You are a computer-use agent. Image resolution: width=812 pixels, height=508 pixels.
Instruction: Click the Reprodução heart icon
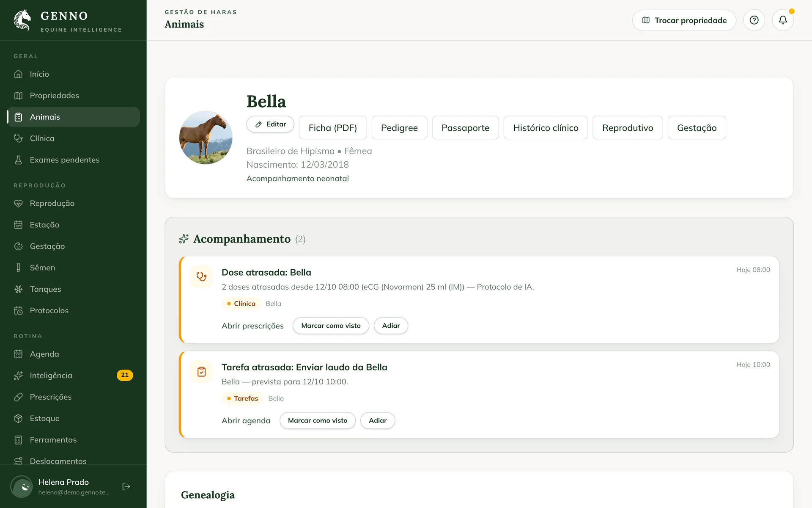tap(18, 204)
